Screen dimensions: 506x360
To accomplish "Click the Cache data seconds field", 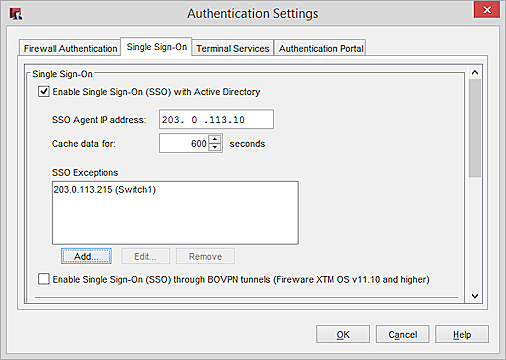I will coord(184,143).
